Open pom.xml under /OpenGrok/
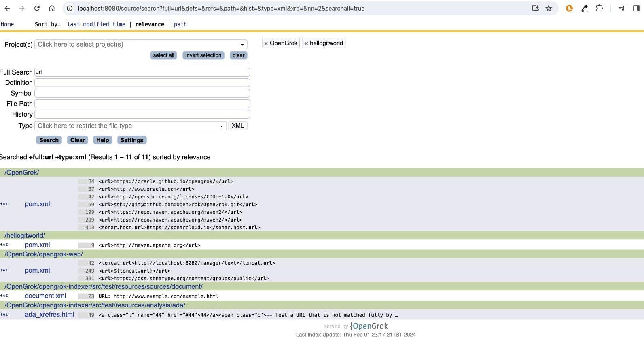 coord(37,204)
